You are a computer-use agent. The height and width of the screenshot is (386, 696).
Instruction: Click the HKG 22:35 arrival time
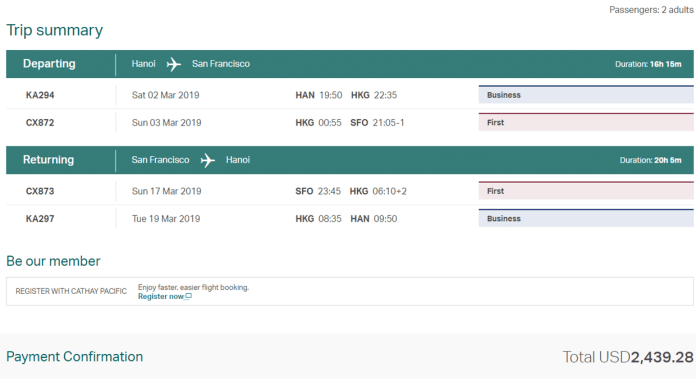(x=374, y=95)
